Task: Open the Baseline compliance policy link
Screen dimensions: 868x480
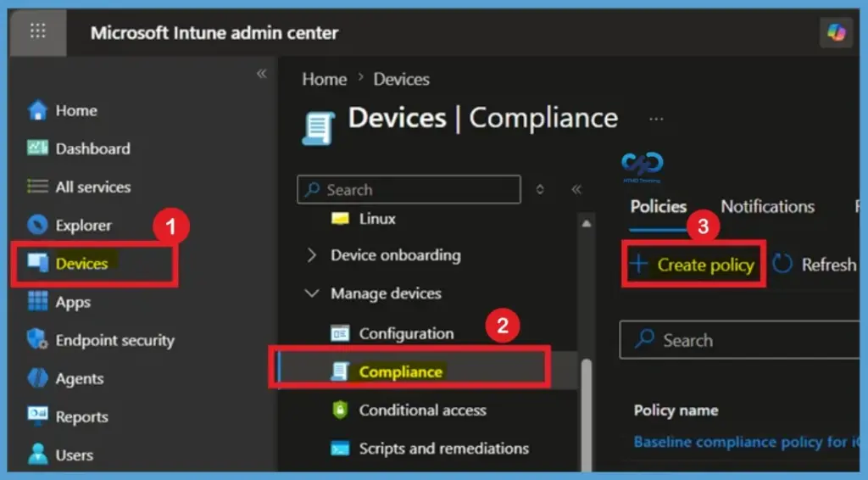Action: tap(746, 442)
